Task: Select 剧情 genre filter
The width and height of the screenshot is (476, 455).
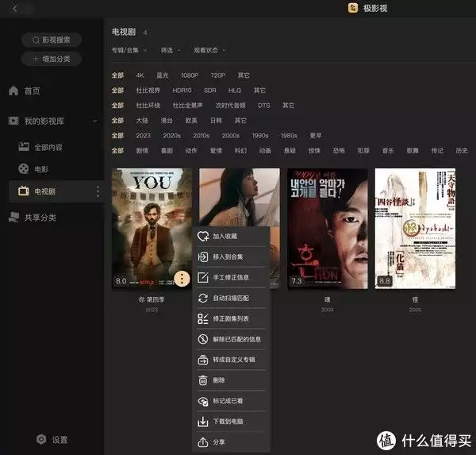Action: click(142, 150)
